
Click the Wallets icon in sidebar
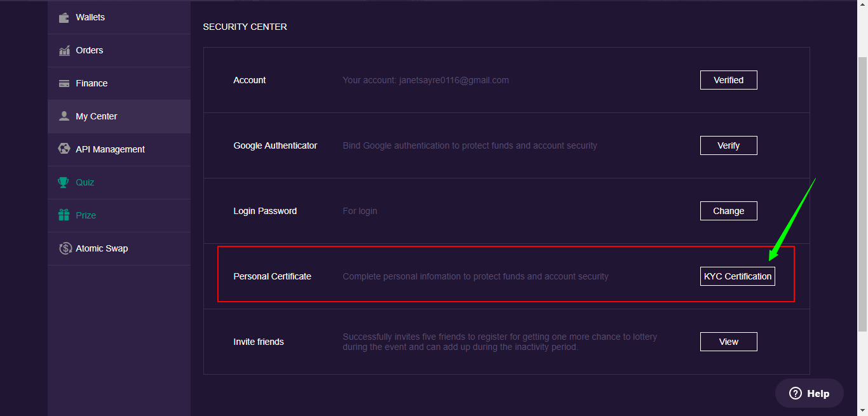click(64, 18)
